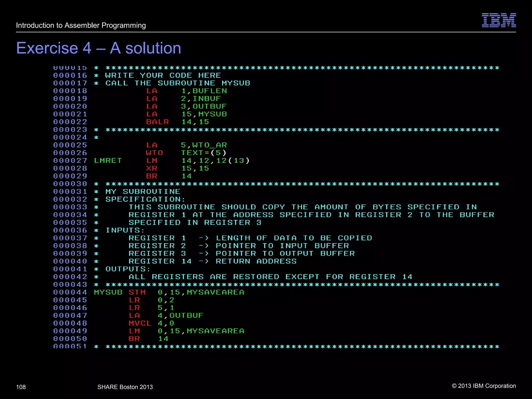Click the operand '15,MYSUB'

point(204,114)
